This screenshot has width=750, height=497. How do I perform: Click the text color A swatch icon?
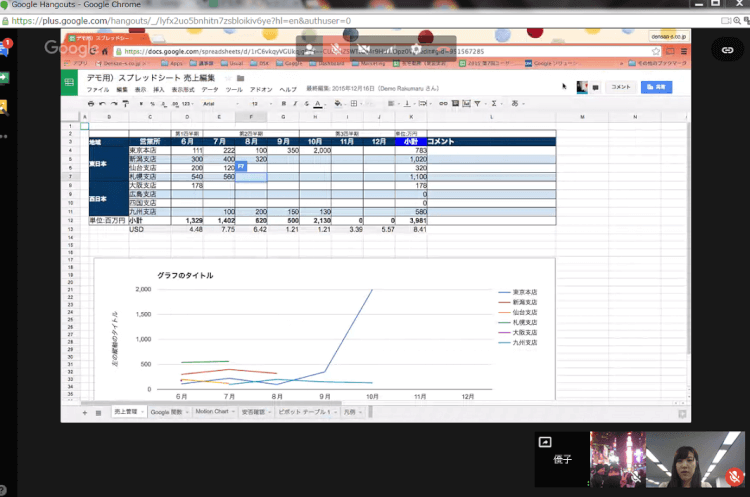click(x=318, y=103)
